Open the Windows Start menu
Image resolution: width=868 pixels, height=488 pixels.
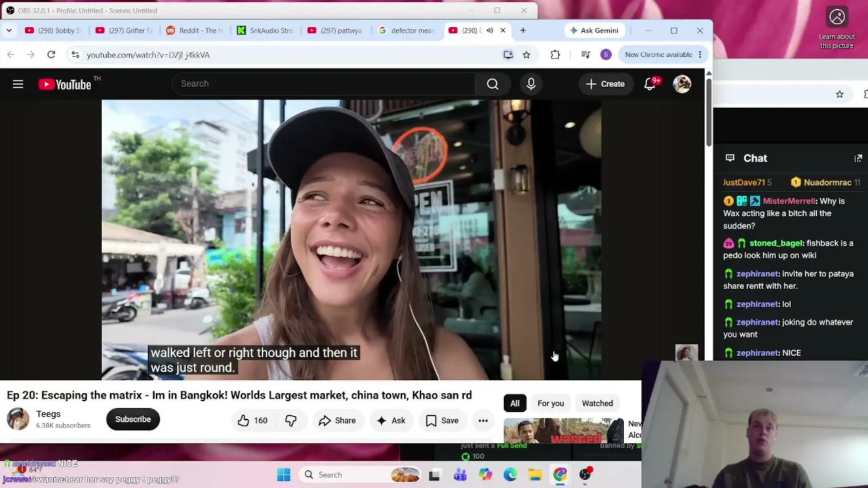(x=284, y=474)
